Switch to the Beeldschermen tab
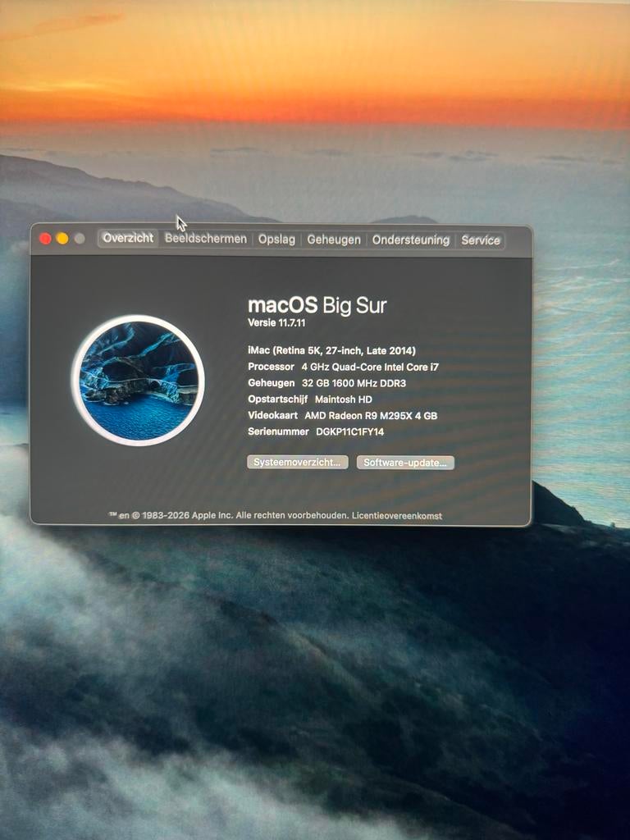 coord(205,239)
